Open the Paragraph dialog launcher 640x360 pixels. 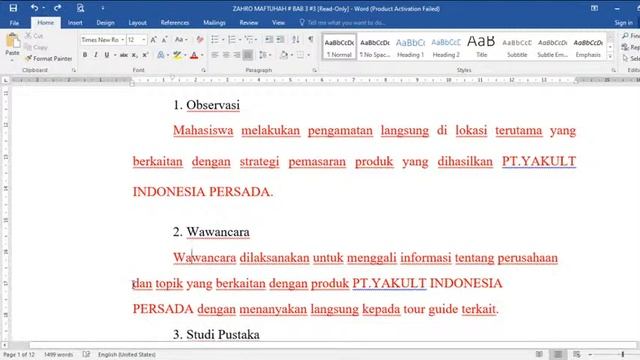[314, 70]
